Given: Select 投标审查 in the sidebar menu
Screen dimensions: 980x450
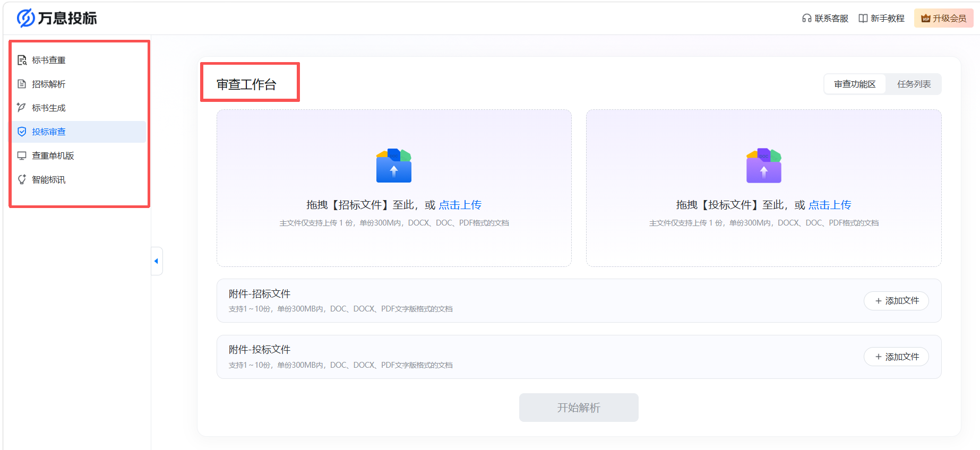Looking at the screenshot, I should [79, 132].
